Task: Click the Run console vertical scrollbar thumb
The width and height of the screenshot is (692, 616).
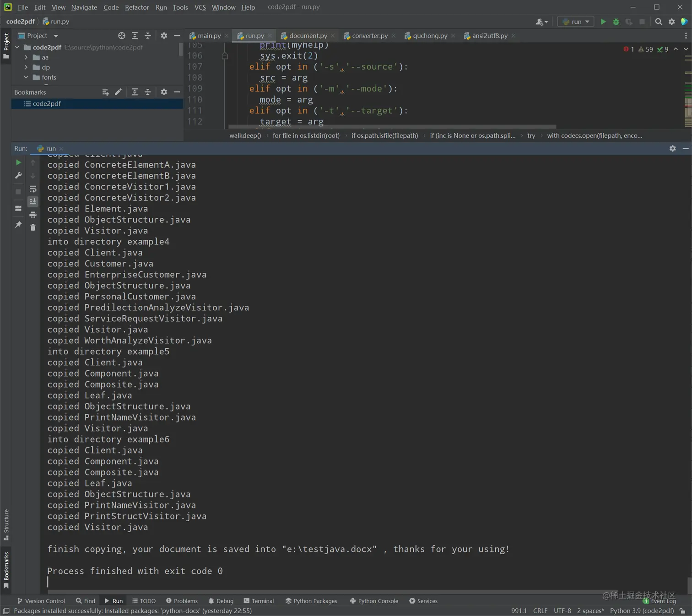Action: click(x=689, y=585)
